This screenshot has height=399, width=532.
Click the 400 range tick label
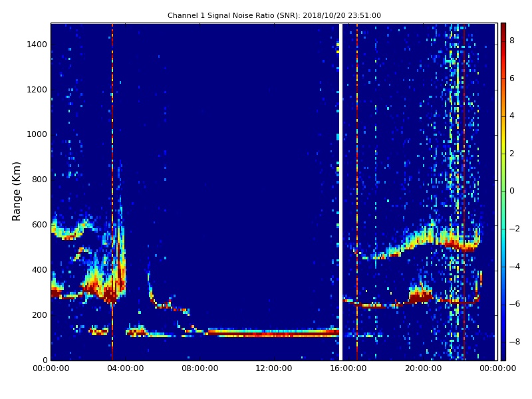pos(39,270)
